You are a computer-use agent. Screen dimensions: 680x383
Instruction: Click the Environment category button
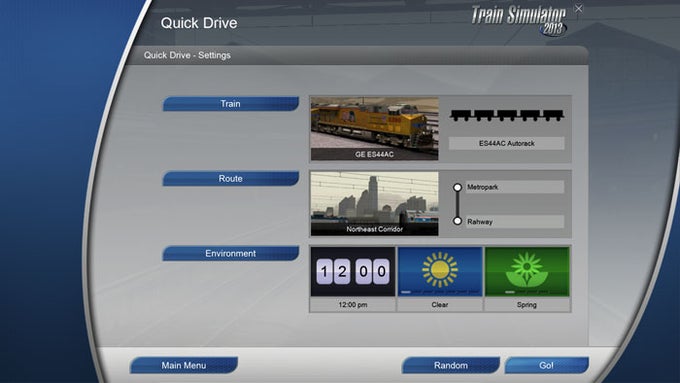(231, 253)
